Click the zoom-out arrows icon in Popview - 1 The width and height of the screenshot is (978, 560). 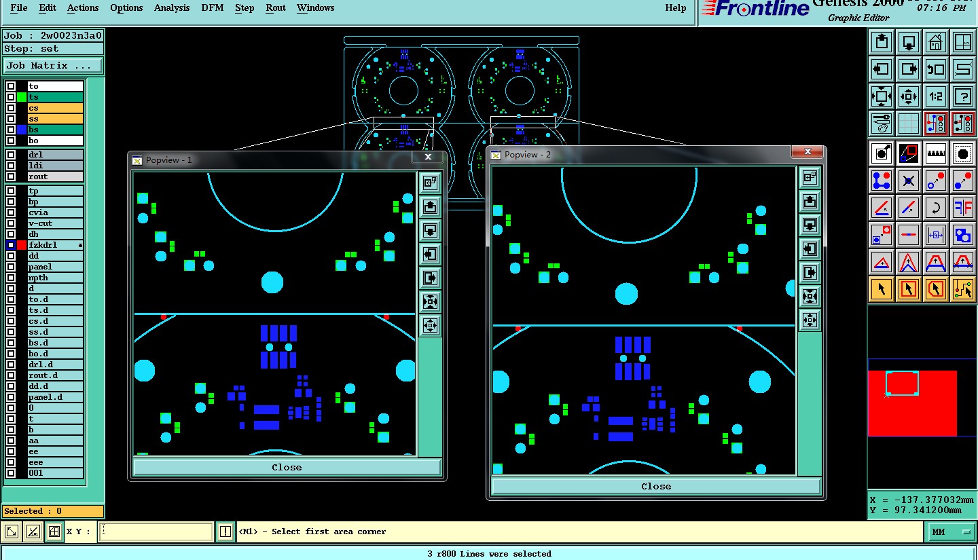coord(430,301)
